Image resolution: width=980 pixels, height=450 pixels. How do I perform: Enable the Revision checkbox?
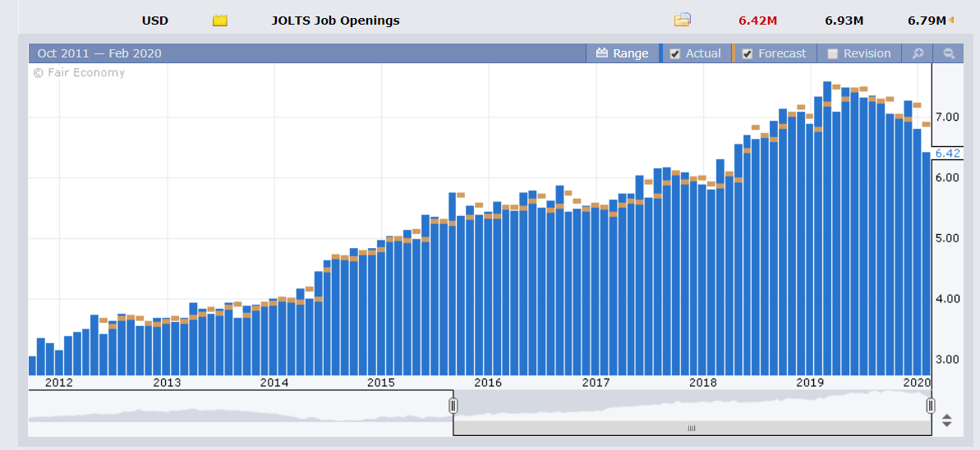(x=832, y=53)
